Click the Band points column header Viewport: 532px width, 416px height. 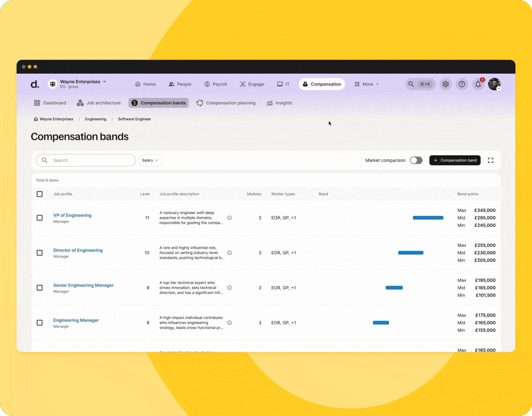[468, 194]
